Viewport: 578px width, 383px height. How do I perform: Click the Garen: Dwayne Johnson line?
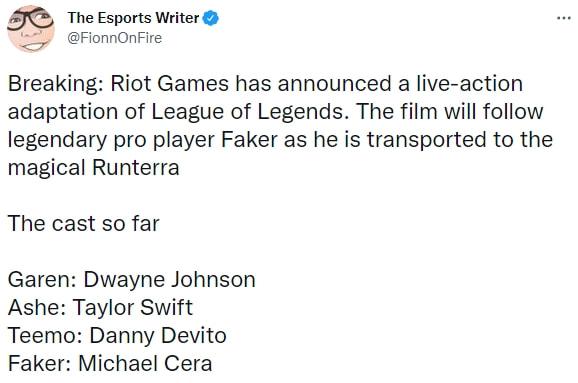coord(132,280)
